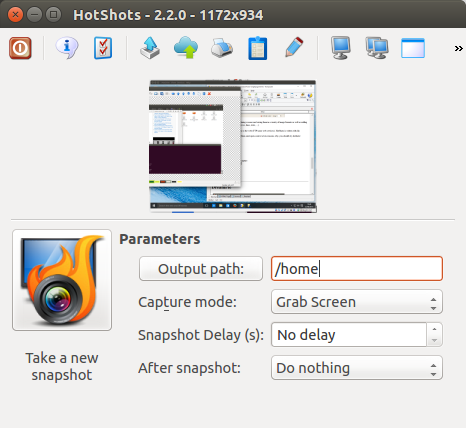Click the screenshot preview thumbnail

(233, 146)
